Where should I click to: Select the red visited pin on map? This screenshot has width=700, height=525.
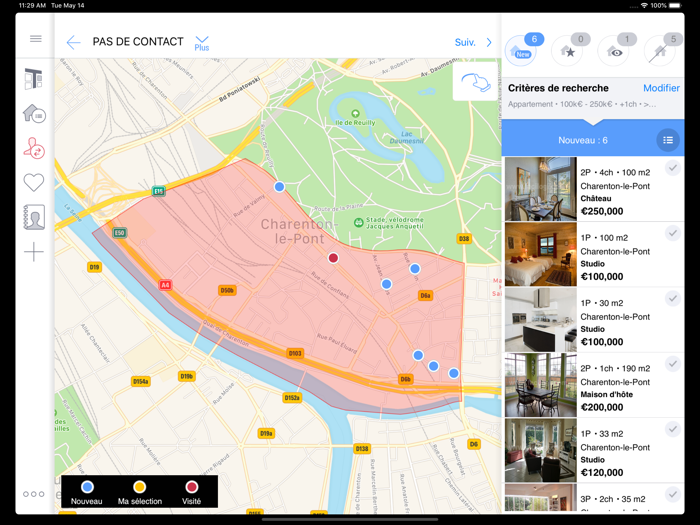pyautogui.click(x=333, y=258)
